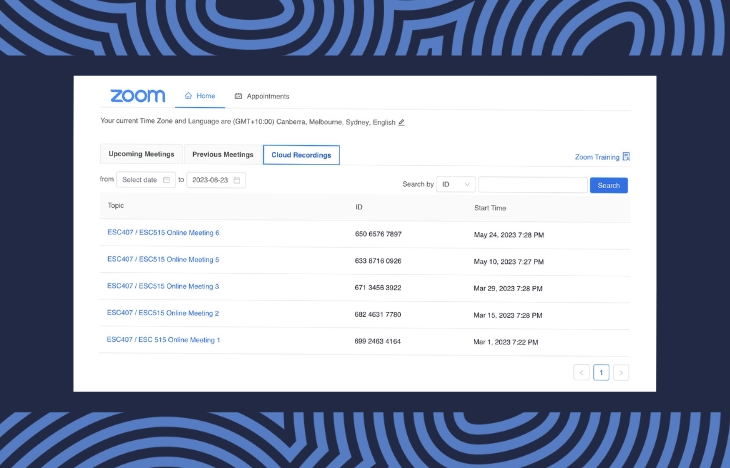
Task: Expand the Search by ID dropdown
Action: tap(456, 184)
